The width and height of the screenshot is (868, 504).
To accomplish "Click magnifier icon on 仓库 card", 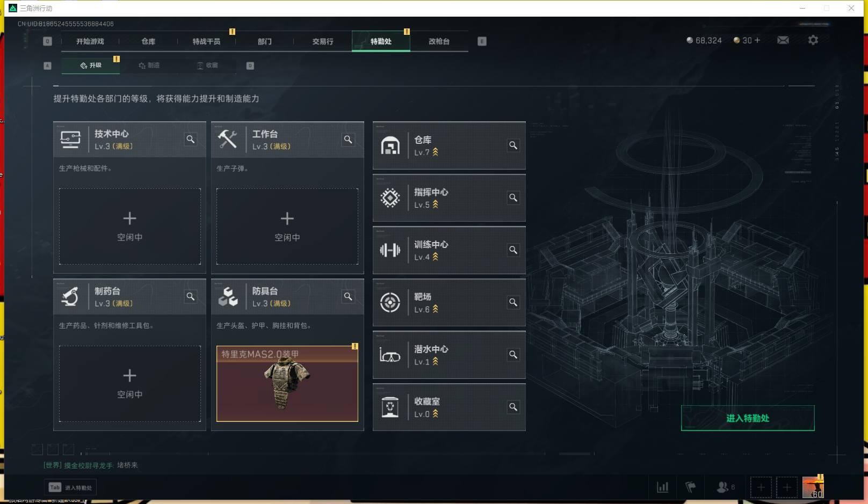I will coord(513,145).
